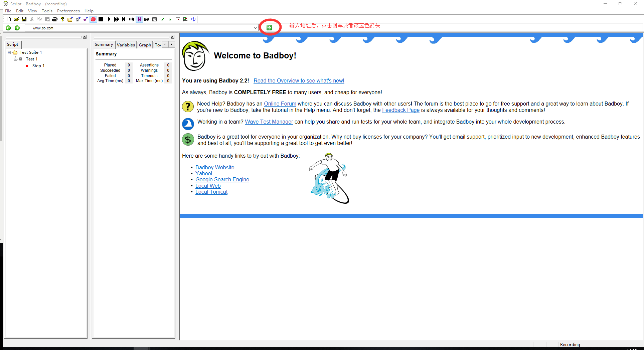Open help via the yellow question mark icon

pos(62,19)
